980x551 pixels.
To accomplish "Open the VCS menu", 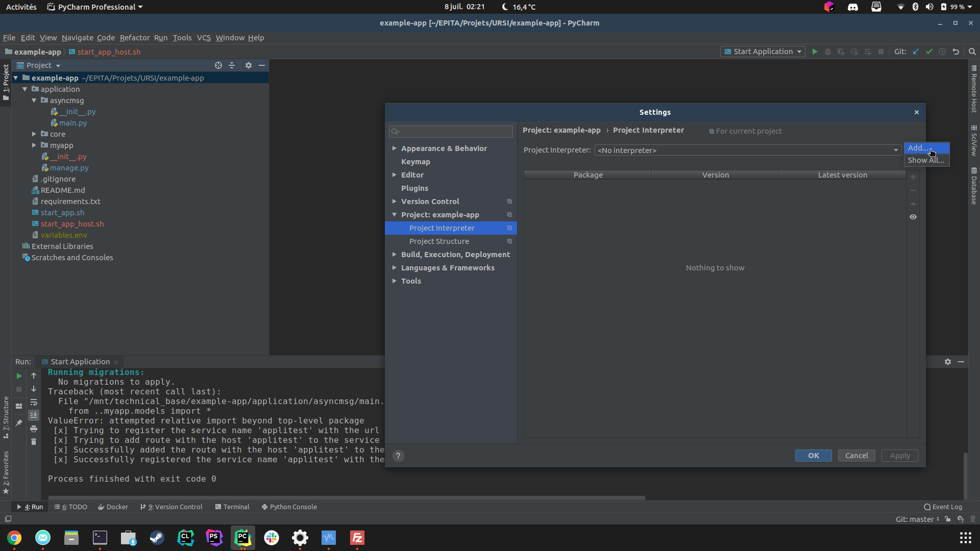I will tap(204, 38).
